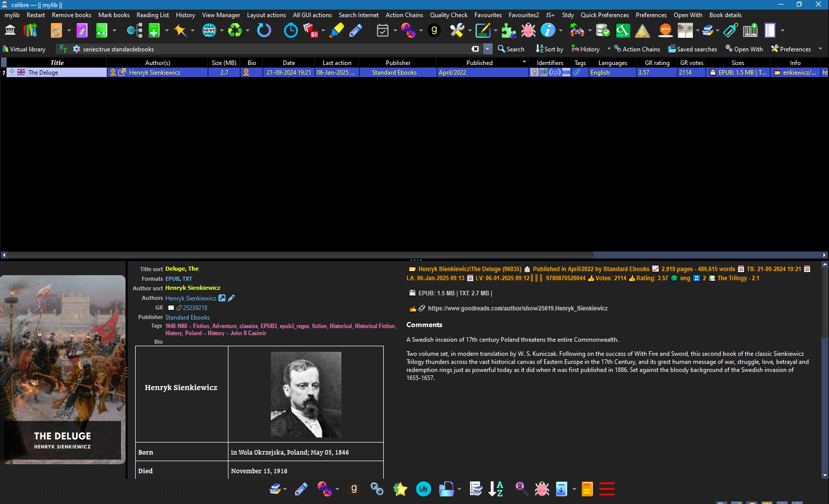This screenshot has width=829, height=504.
Task: Open the View Manager menu
Action: tap(221, 15)
